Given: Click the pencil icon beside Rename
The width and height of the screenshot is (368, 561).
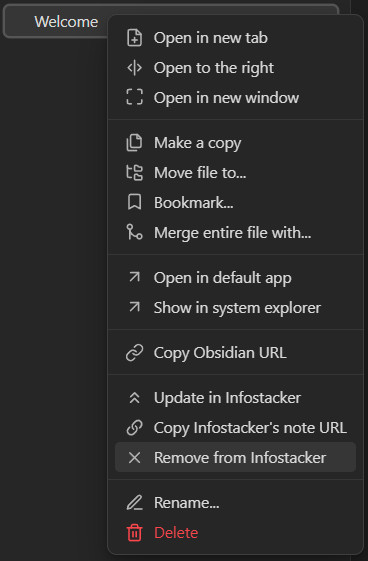Looking at the screenshot, I should click(x=134, y=503).
